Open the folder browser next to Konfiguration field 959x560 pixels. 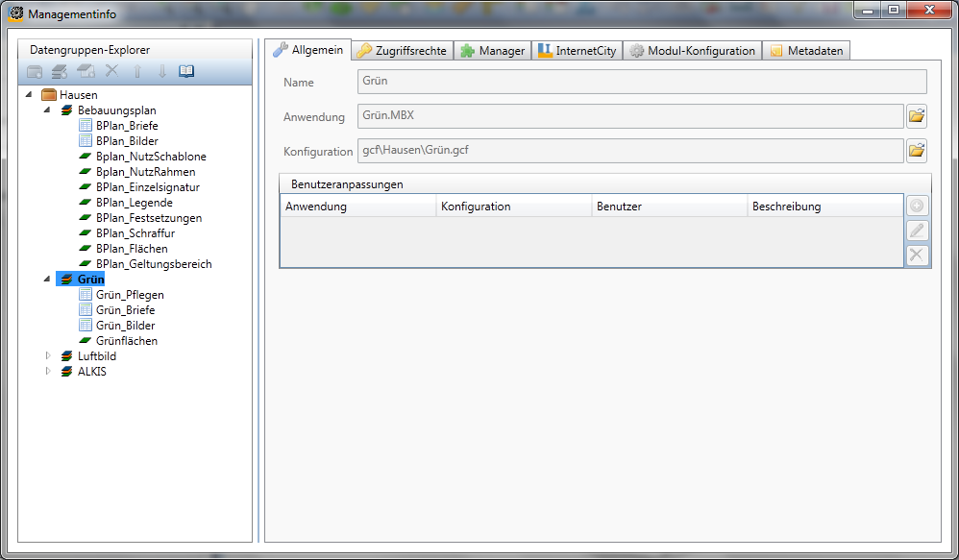pos(917,150)
